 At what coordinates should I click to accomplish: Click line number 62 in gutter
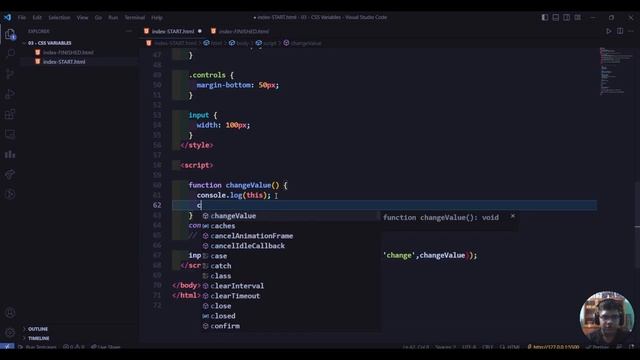[x=157, y=205]
